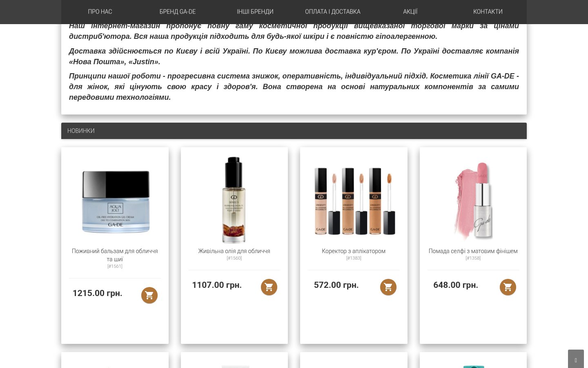The width and height of the screenshot is (588, 368).
Task: Add the 648.00 грн. lipstick to cart
Action: click(x=508, y=287)
